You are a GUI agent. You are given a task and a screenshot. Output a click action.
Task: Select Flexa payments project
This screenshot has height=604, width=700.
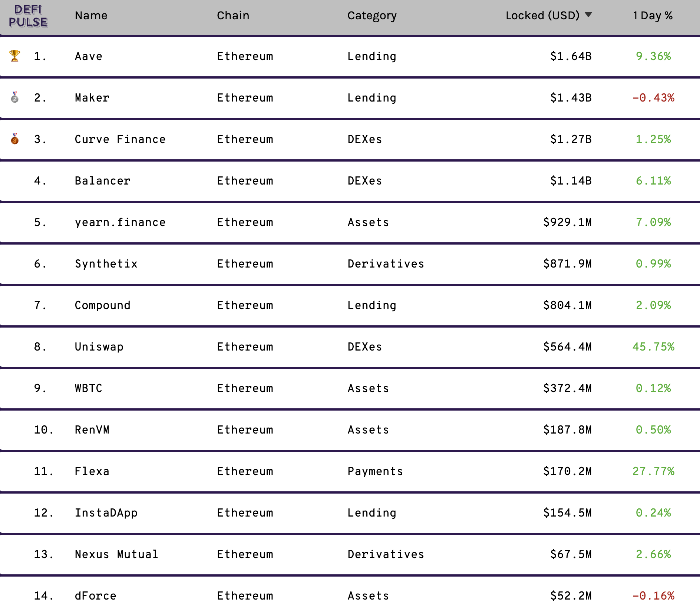click(x=92, y=471)
